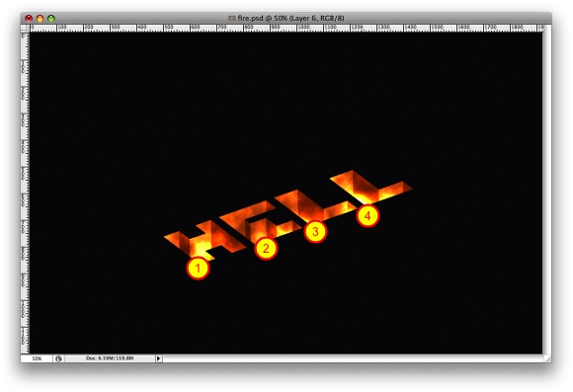Close the fire.psd document window
This screenshot has width=573, height=392.
pyautogui.click(x=29, y=18)
